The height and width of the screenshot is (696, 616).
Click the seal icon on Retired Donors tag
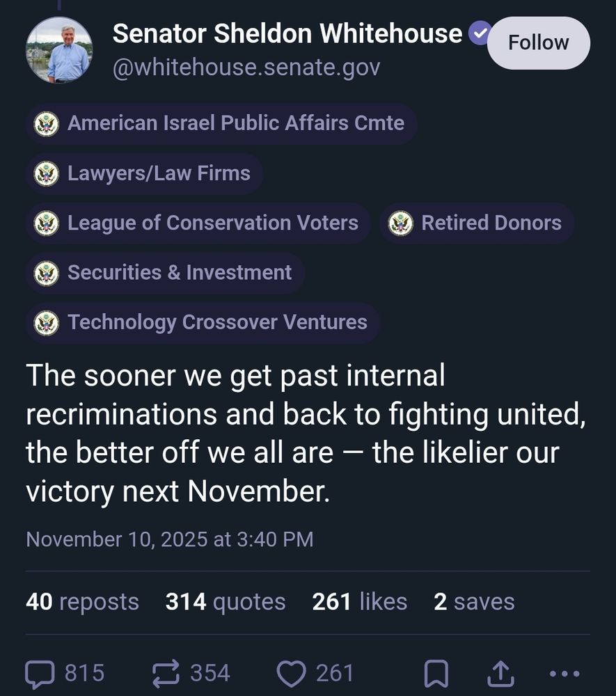coord(400,223)
